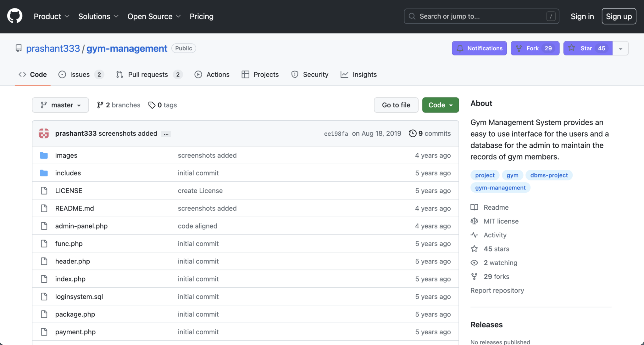This screenshot has width=644, height=345.
Task: Click the search or jump to field
Action: click(x=481, y=16)
